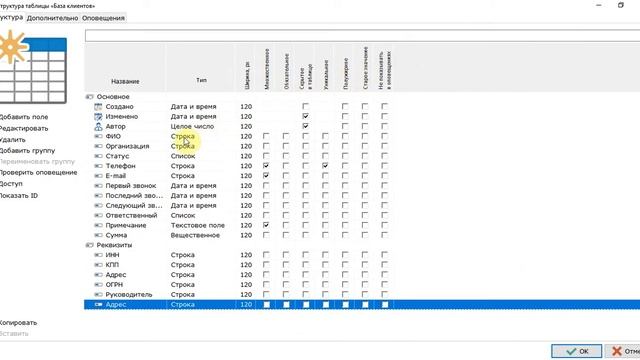Click Добавить поле
640x360 pixels.
click(24, 117)
